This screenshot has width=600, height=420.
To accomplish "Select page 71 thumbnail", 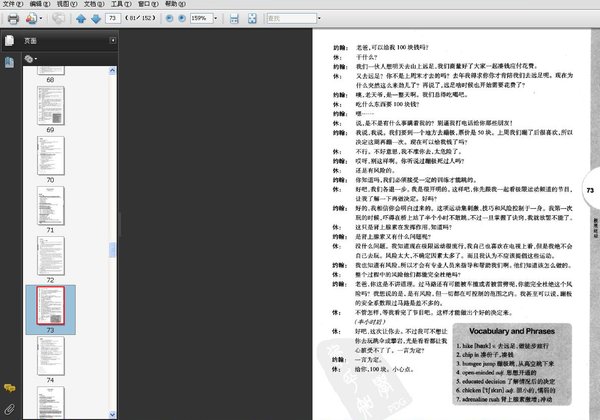I will point(51,206).
